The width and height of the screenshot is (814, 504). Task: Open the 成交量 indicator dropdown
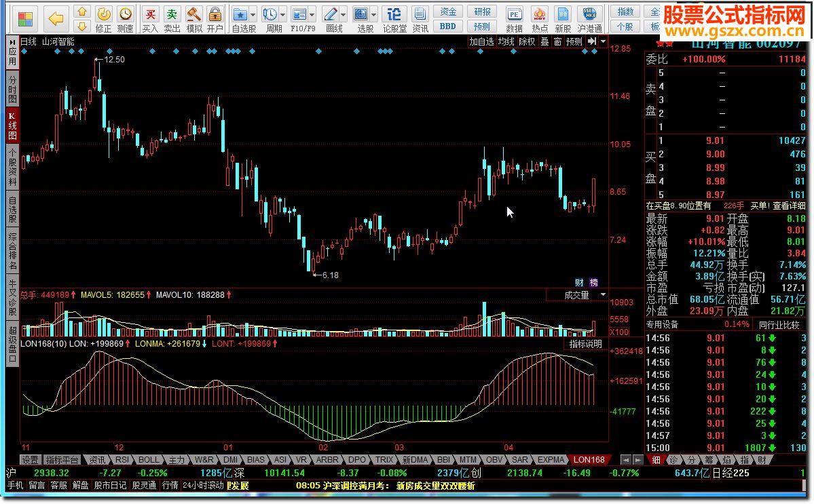604,295
